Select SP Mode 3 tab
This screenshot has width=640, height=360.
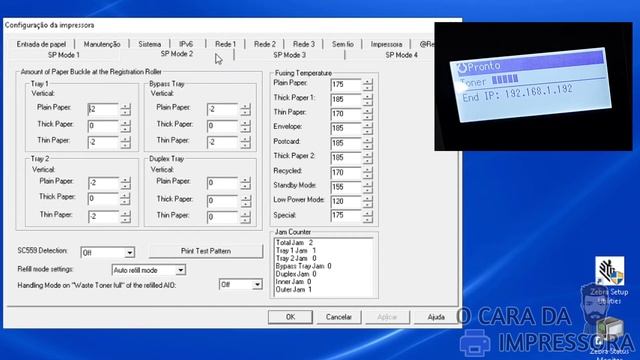pos(289,55)
